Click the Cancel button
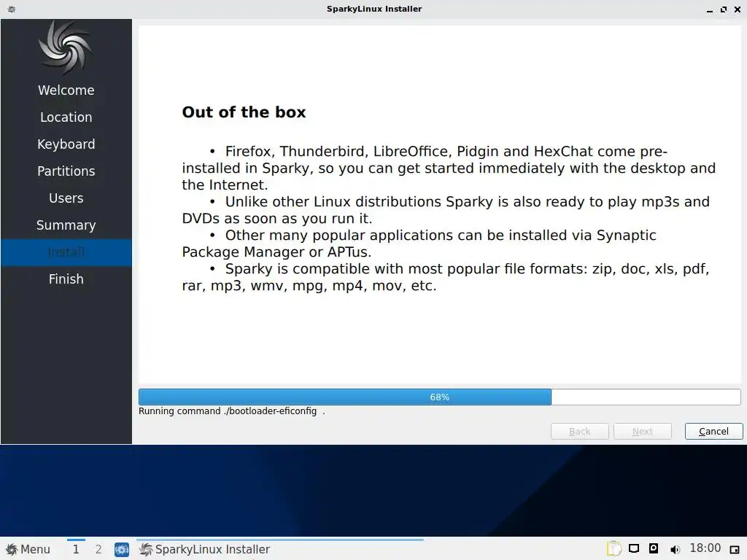Viewport: 747px width, 560px height. [713, 432]
